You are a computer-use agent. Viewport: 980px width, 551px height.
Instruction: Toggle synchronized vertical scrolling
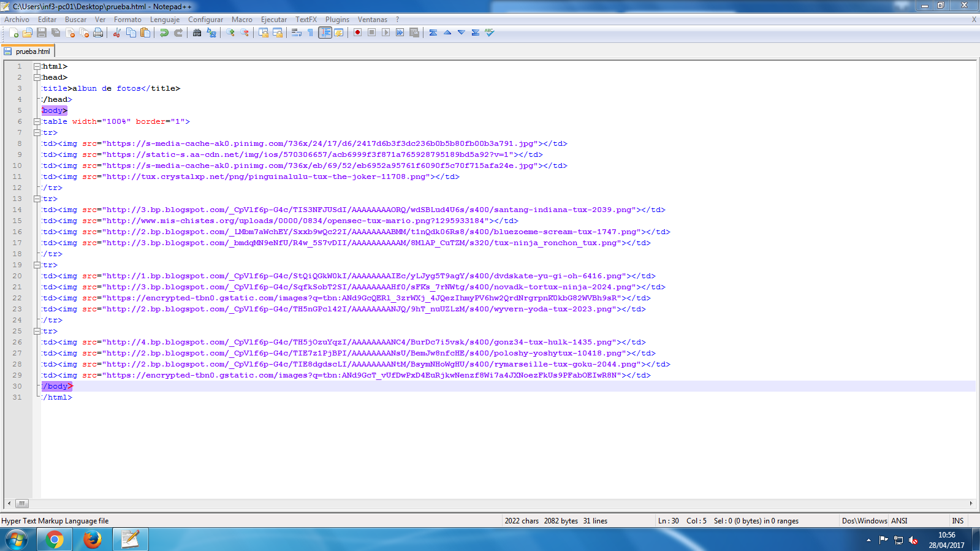[x=263, y=32]
